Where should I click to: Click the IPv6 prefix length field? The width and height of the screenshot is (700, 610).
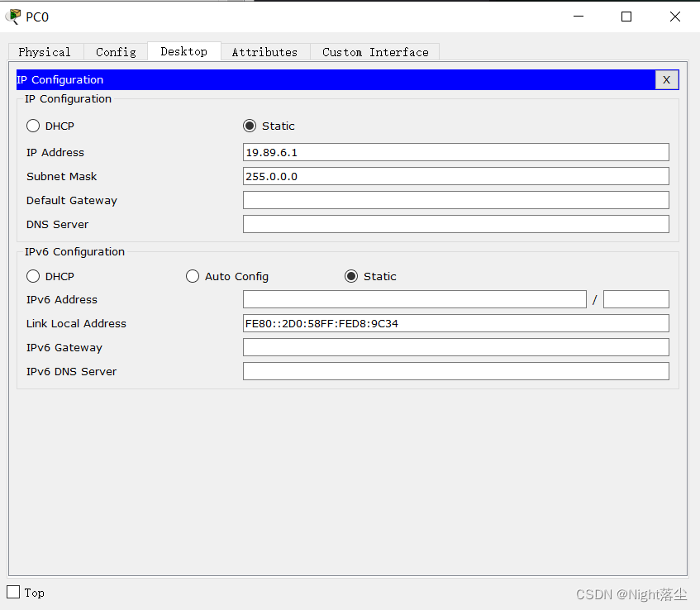pyautogui.click(x=636, y=299)
